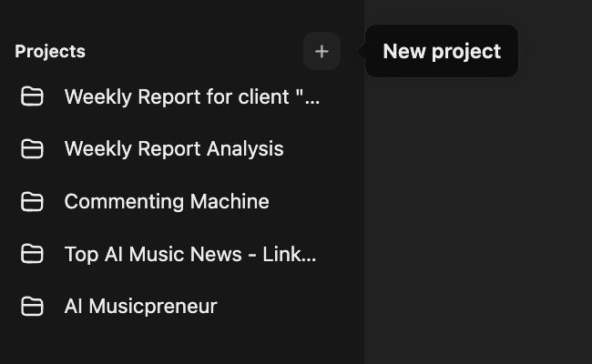The height and width of the screenshot is (364, 592).
Task: Click folder icon of Weekly Report for client
Action: pyautogui.click(x=33, y=96)
